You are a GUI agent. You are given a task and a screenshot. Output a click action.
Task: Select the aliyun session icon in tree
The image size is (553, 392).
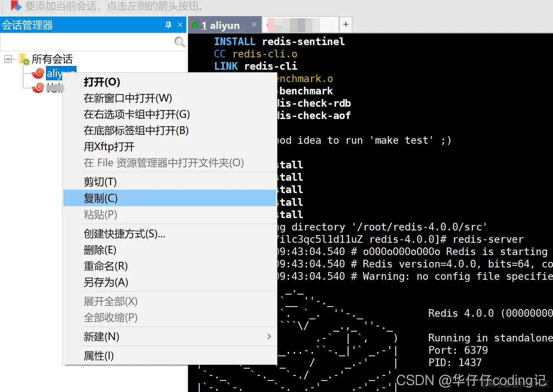point(38,73)
